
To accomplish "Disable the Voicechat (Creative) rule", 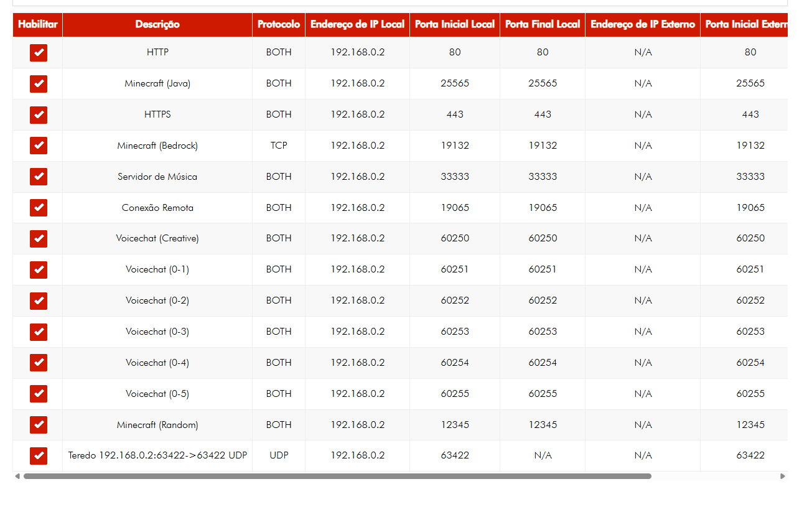I will point(39,239).
